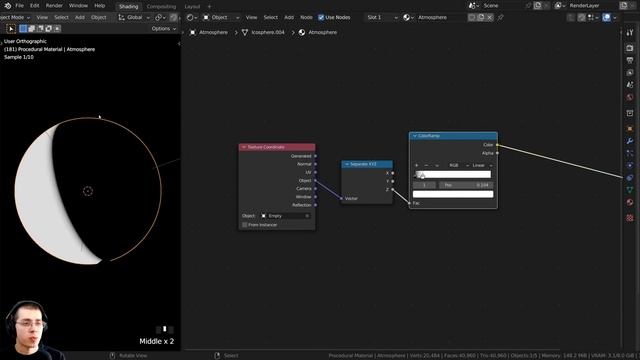
Task: Enable the From Instancer checkbox
Action: coord(244,225)
